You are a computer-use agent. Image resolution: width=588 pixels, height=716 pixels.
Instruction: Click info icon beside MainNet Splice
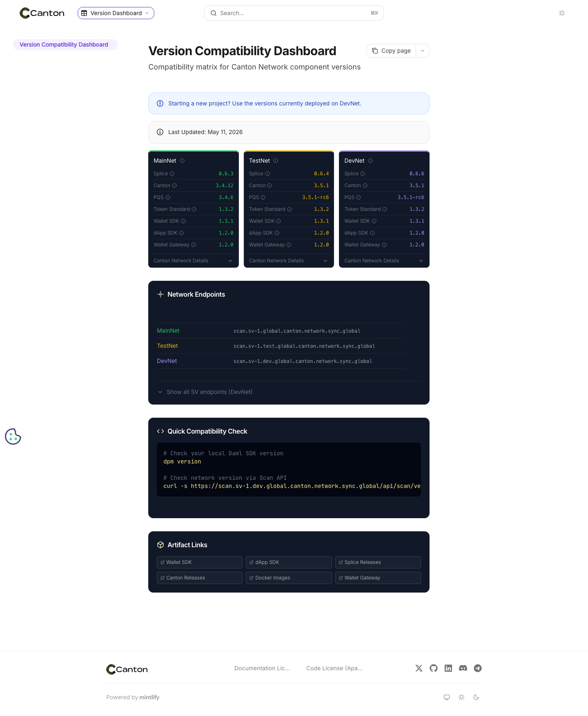(172, 174)
